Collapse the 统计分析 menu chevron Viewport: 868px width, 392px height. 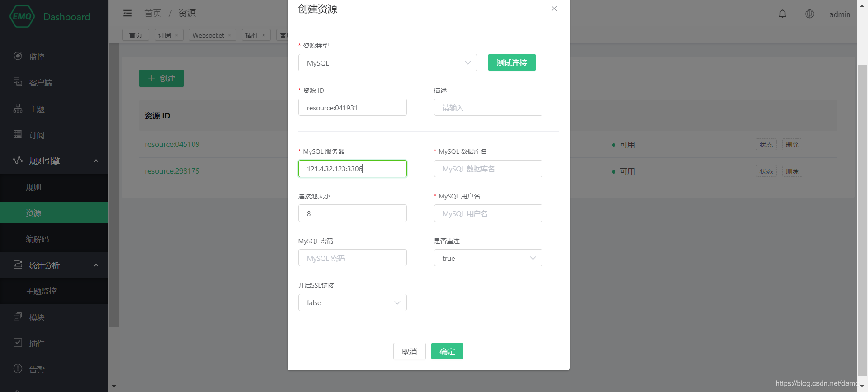(x=96, y=265)
